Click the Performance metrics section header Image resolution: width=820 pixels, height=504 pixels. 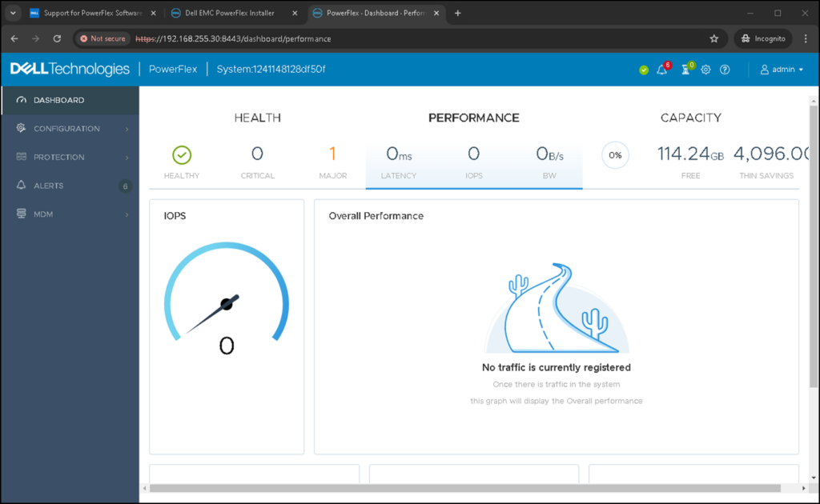[473, 118]
